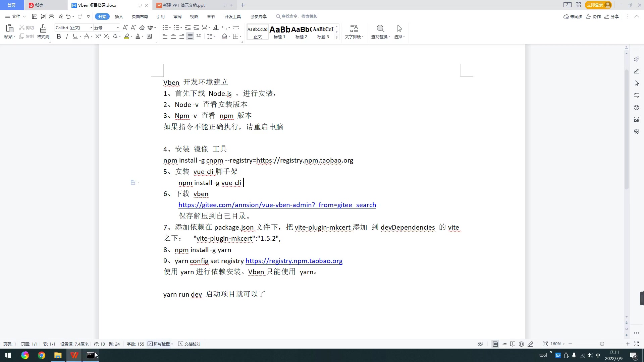This screenshot has height=362, width=644.
Task: Toggle spell check in status bar
Action: pyautogui.click(x=160, y=344)
